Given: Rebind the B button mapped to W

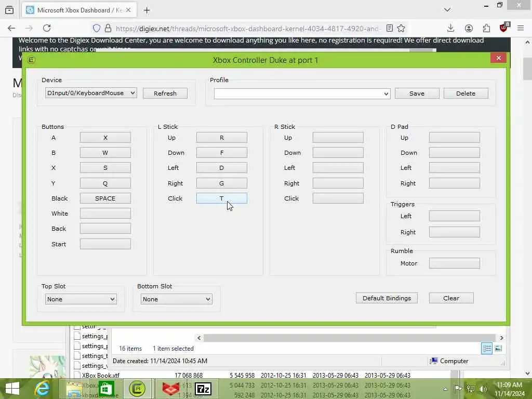Looking at the screenshot, I should pos(105,153).
